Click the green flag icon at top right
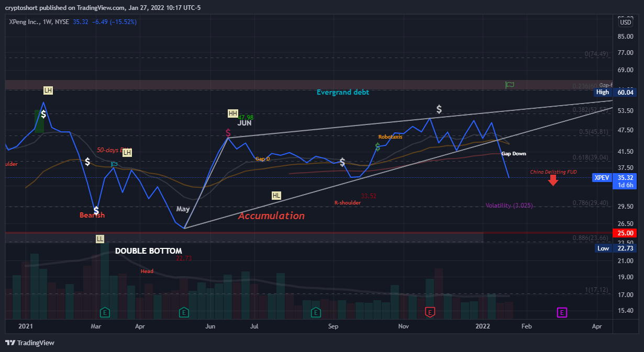The image size is (644, 352). tap(509, 85)
